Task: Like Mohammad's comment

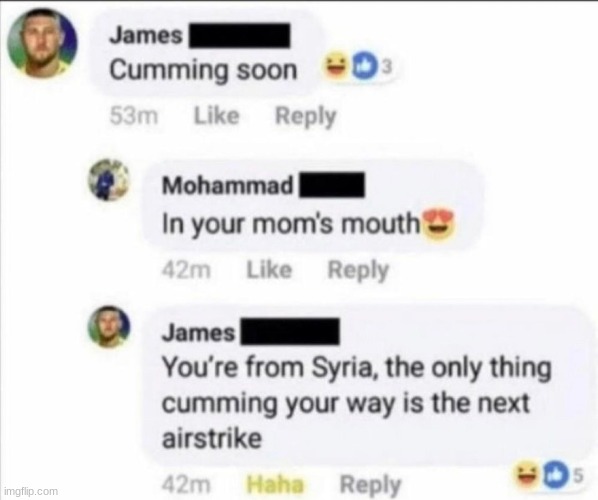Action: (x=269, y=270)
